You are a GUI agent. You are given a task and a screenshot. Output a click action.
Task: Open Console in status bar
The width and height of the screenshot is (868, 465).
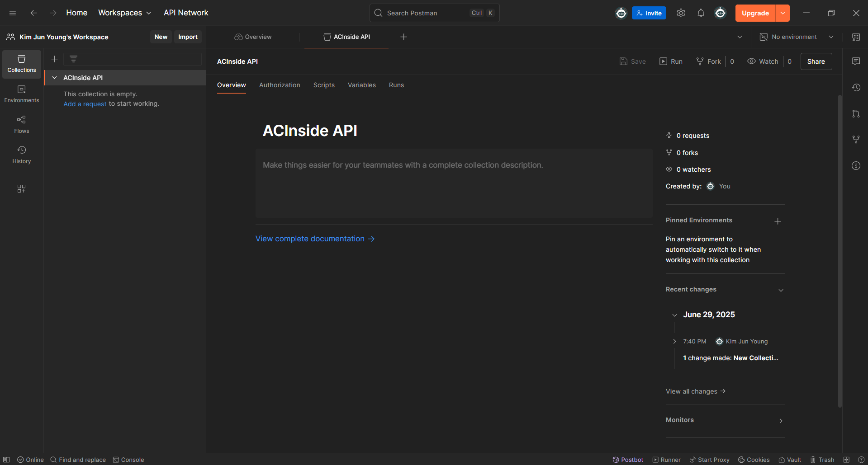(128, 460)
